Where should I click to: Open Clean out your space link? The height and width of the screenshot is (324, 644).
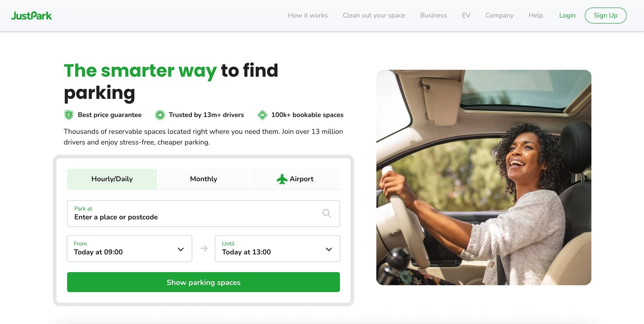pos(374,16)
